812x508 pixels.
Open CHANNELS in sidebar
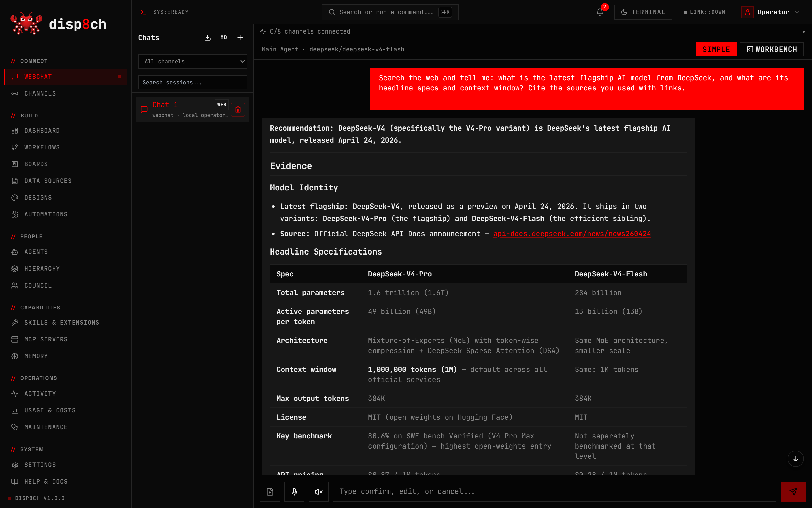[66, 93]
